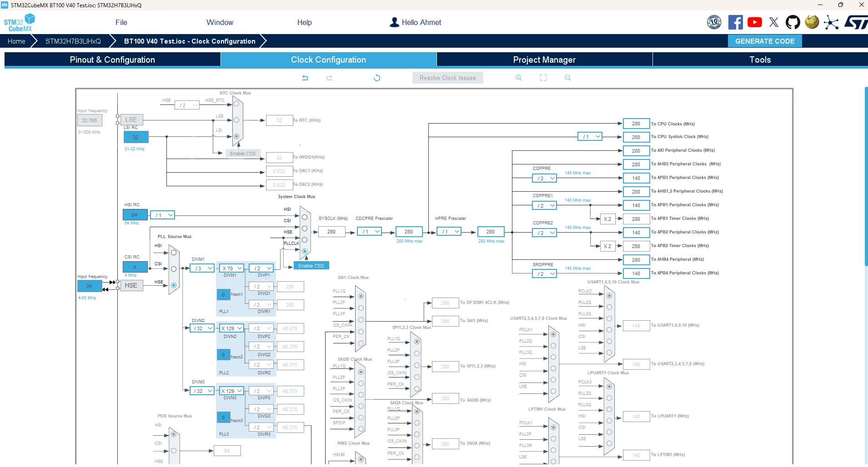This screenshot has width=868, height=467.
Task: Open the DIVN1 X 70 multiplier dropdown
Action: (x=231, y=268)
